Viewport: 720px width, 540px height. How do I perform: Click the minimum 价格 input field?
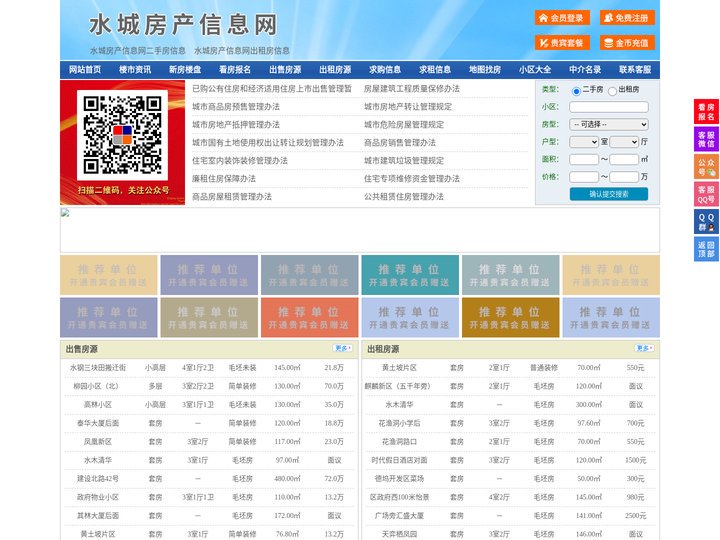coord(584,177)
